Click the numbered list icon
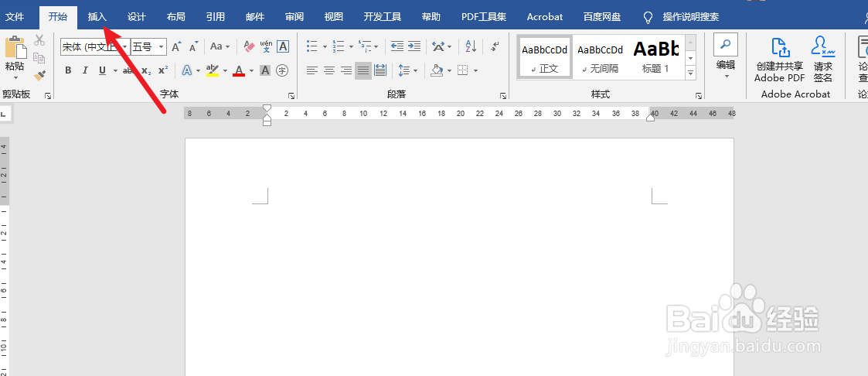The image size is (868, 376). (x=339, y=46)
